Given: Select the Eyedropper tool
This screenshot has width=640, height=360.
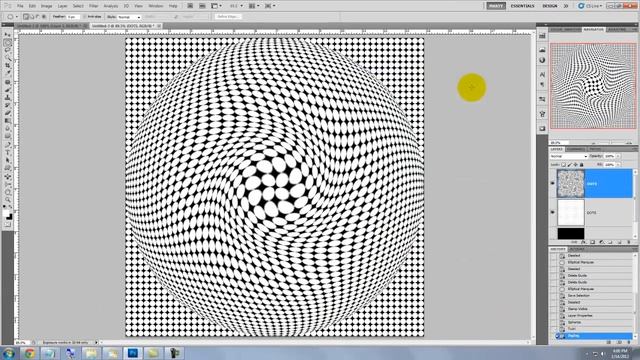Looking at the screenshot, I should [8, 73].
